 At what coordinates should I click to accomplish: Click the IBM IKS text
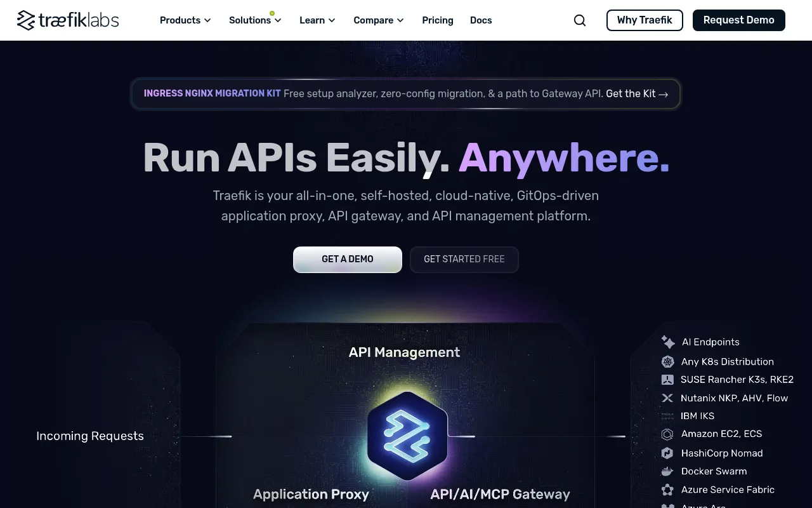[x=698, y=416]
